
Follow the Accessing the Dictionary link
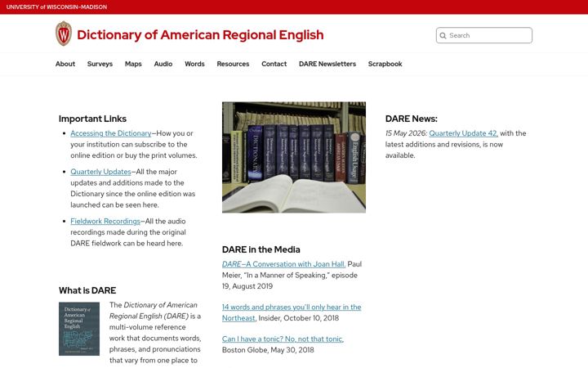111,133
